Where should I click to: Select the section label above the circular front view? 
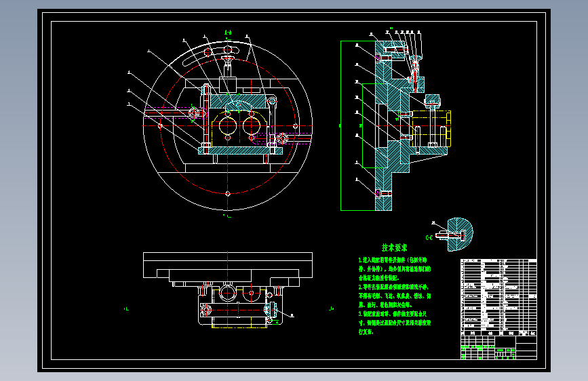click(x=228, y=33)
